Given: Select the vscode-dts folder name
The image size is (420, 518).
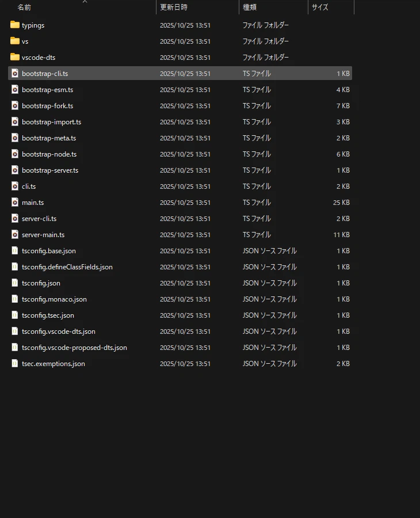Looking at the screenshot, I should (x=39, y=58).
